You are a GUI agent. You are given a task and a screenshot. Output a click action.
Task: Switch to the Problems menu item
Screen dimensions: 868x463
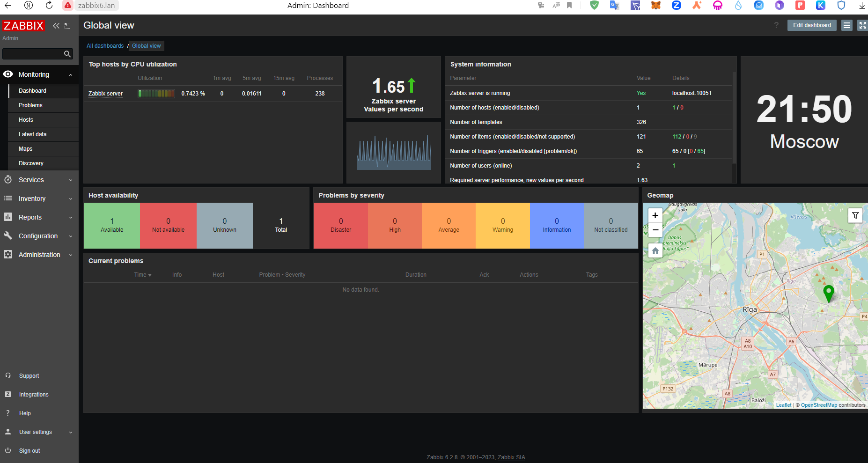30,105
